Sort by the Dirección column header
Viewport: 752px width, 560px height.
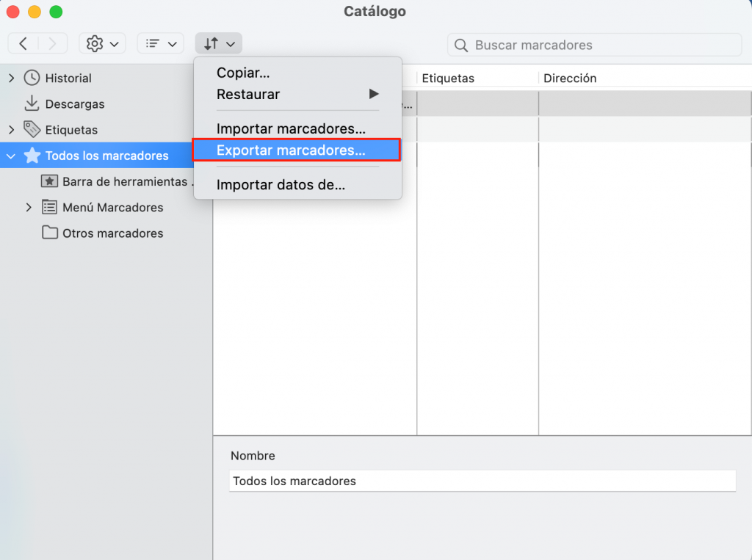568,78
